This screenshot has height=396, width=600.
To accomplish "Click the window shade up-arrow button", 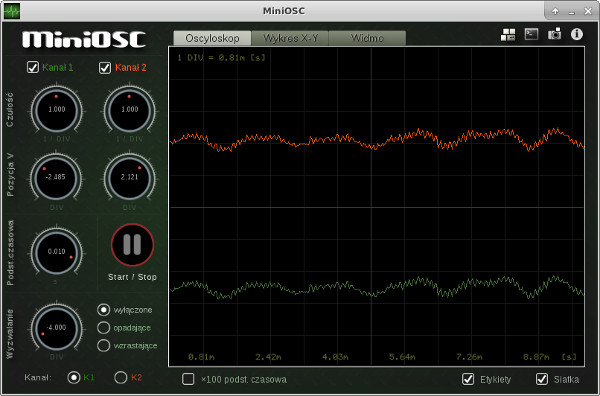I will 555,11.
